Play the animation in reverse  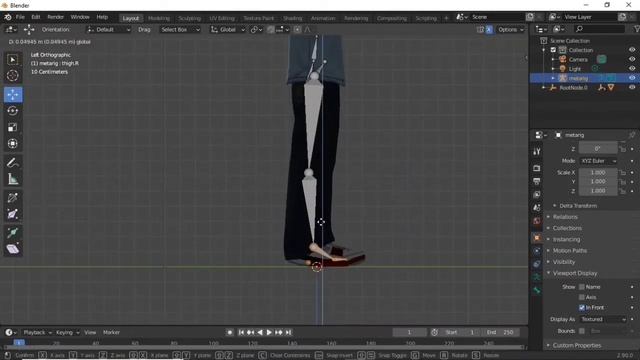tap(260, 332)
